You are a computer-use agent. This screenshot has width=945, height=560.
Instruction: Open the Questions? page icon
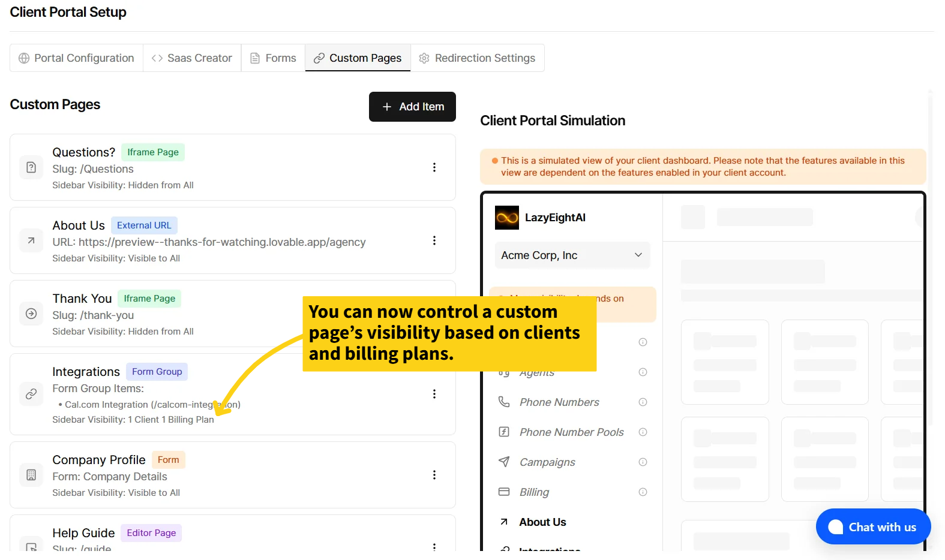coord(31,167)
